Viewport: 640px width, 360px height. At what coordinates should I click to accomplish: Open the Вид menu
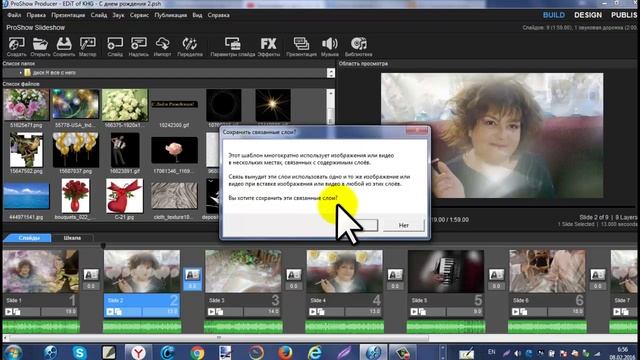click(x=197, y=15)
